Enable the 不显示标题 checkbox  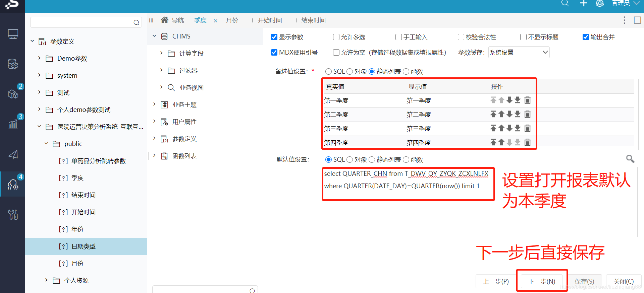tap(523, 37)
